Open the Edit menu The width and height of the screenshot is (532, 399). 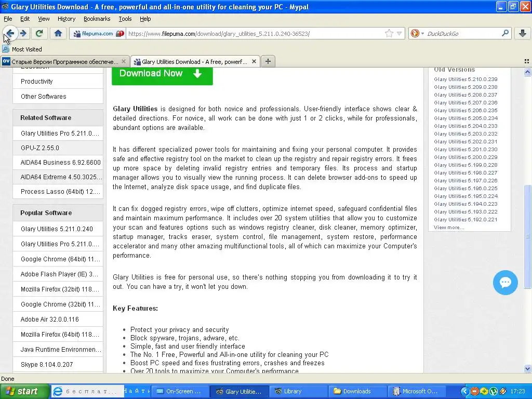[25, 19]
